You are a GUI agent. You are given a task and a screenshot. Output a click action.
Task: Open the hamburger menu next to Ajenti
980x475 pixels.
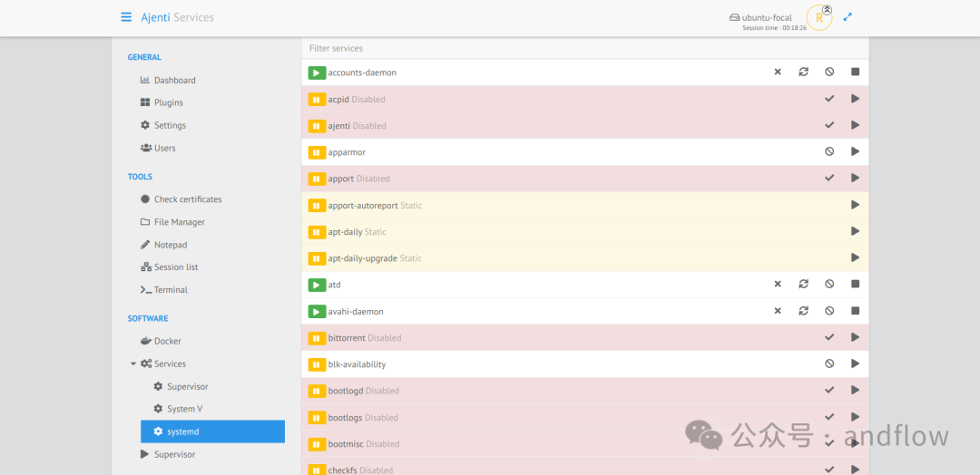pyautogui.click(x=126, y=17)
